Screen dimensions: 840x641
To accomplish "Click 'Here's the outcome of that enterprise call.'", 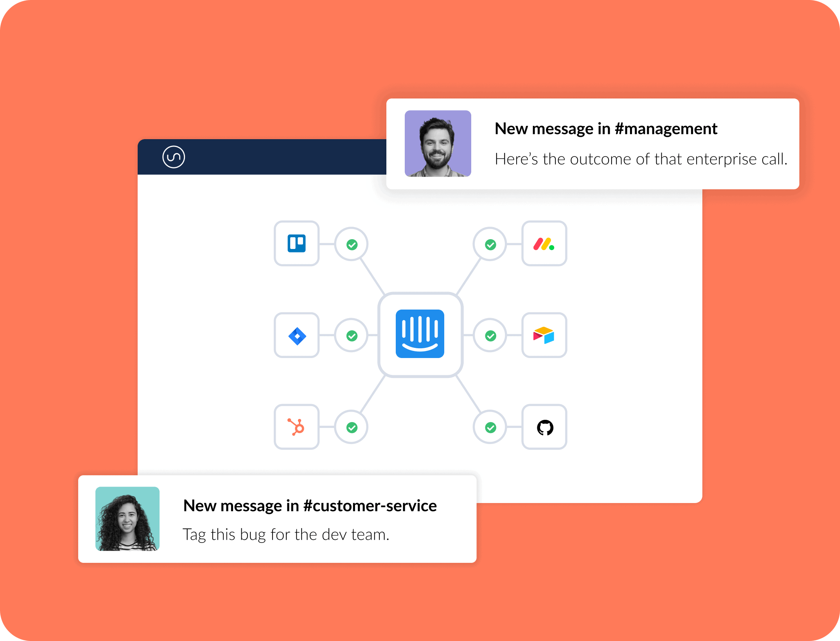I will pyautogui.click(x=641, y=159).
